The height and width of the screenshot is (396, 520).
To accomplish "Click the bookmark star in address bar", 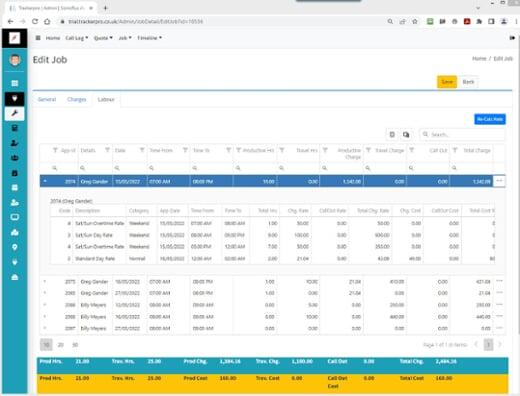I will 415,21.
